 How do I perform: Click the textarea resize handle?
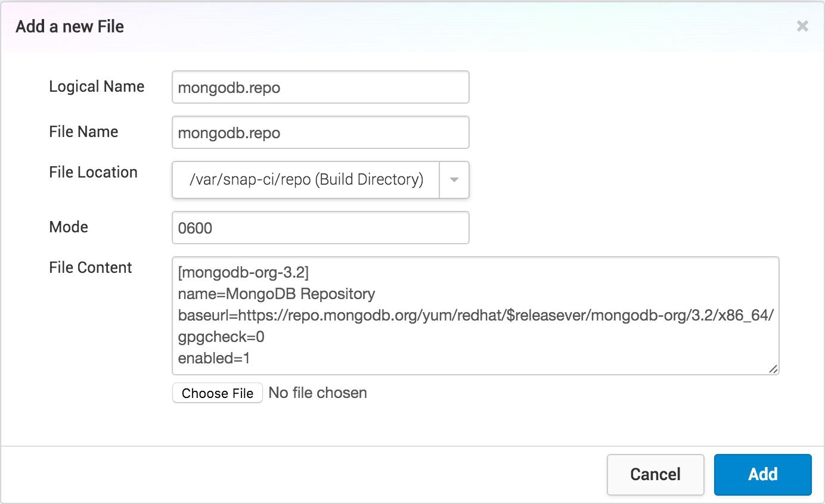pyautogui.click(x=773, y=369)
